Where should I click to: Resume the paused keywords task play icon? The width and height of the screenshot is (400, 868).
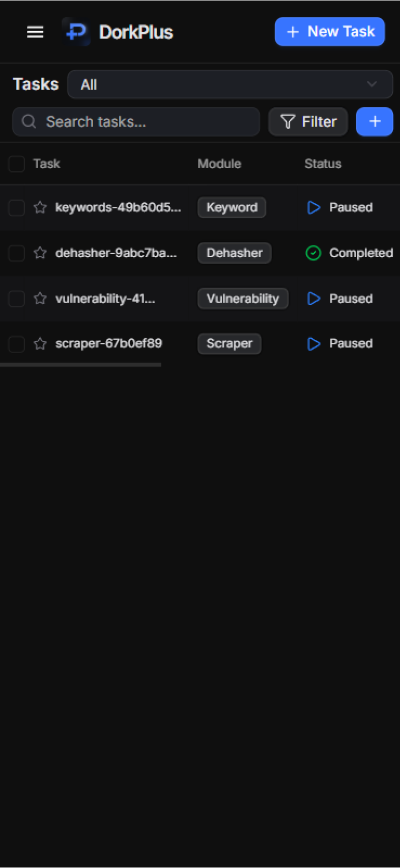pyautogui.click(x=314, y=207)
